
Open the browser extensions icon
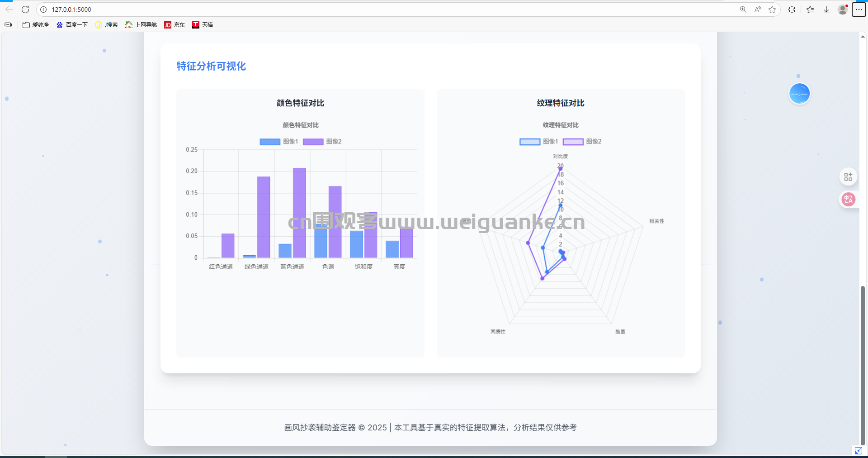[x=792, y=10]
